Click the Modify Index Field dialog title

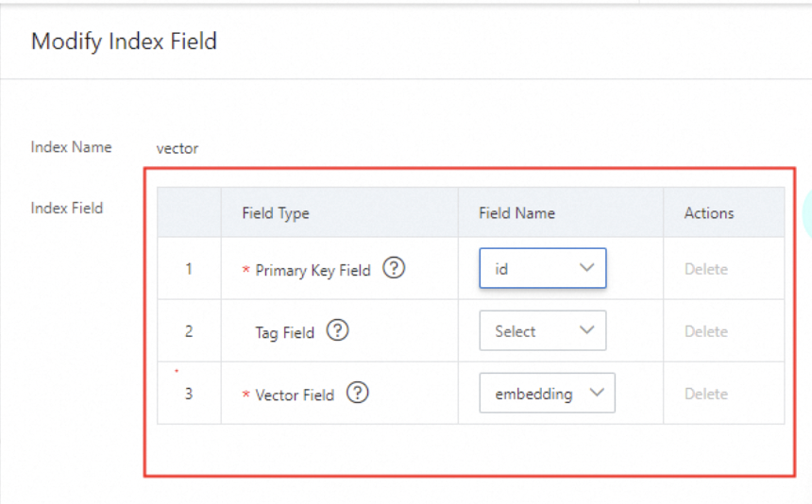click(124, 42)
